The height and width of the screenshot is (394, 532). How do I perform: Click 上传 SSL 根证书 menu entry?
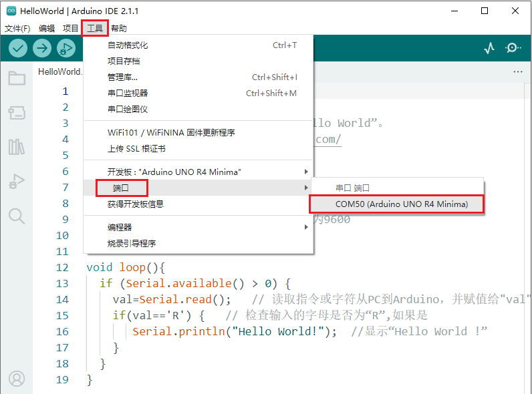click(198, 148)
